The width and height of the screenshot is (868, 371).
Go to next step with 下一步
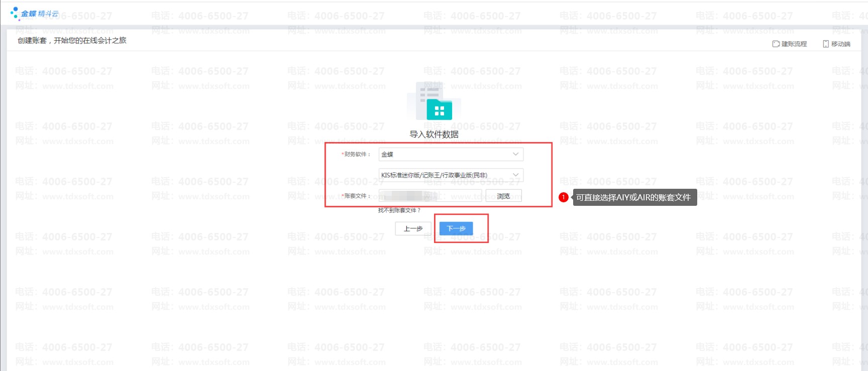tap(456, 228)
